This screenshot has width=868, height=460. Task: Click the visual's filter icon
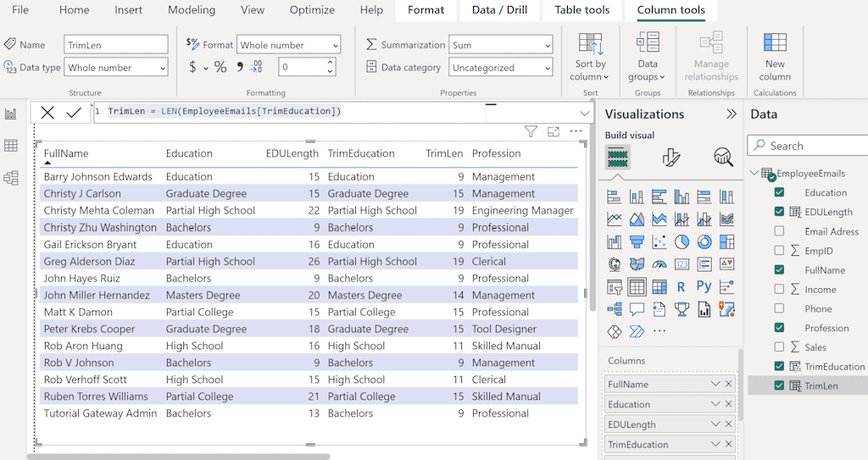pos(531,131)
